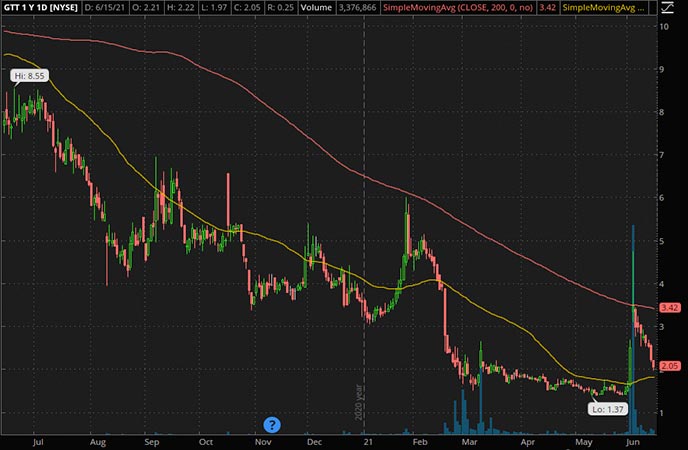
Task: Click the 'Sep' time axis label
Action: point(151,442)
